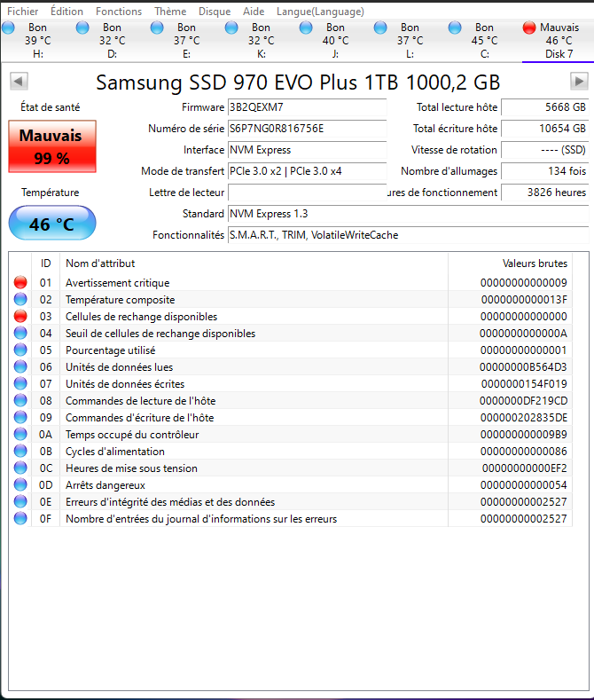This screenshot has height=700, width=594.
Task: Click status icon for Unités de données lues
Action: 20,366
